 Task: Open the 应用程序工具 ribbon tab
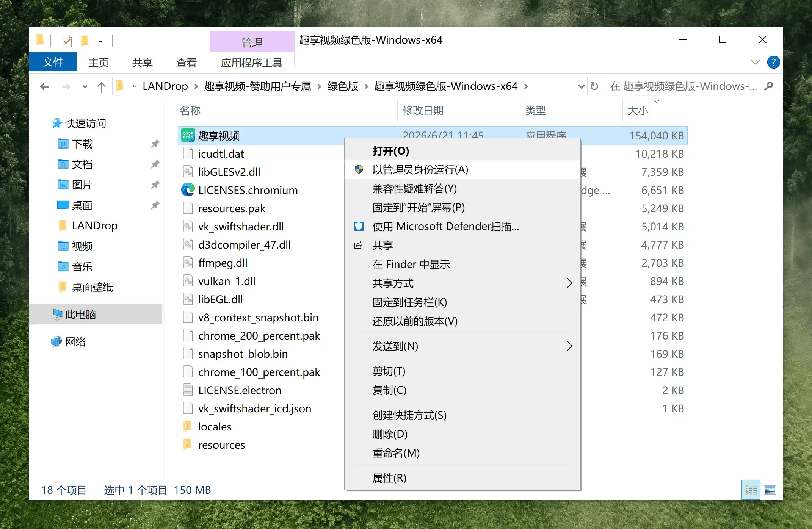[x=252, y=63]
